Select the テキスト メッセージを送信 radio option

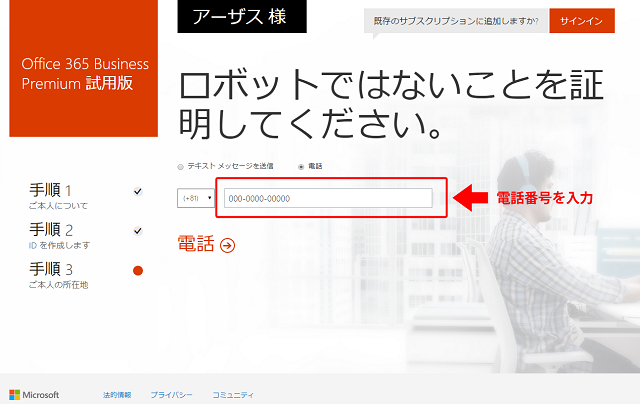pos(180,166)
